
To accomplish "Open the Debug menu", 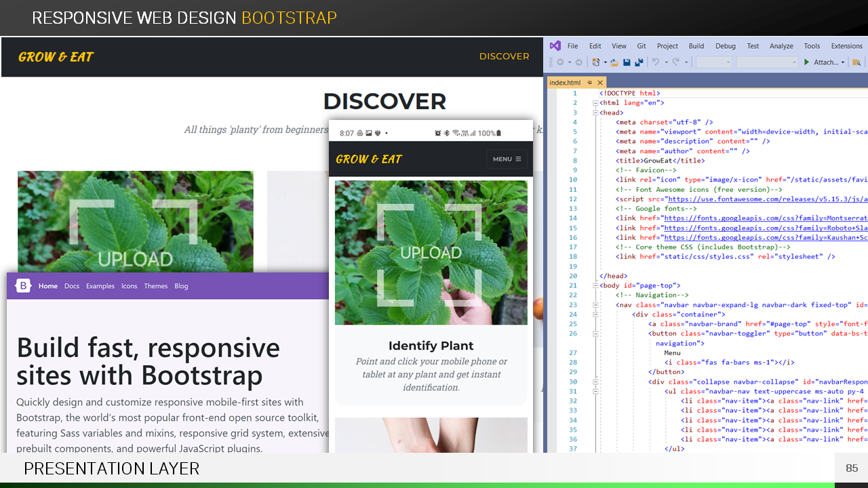I will pyautogui.click(x=725, y=46).
